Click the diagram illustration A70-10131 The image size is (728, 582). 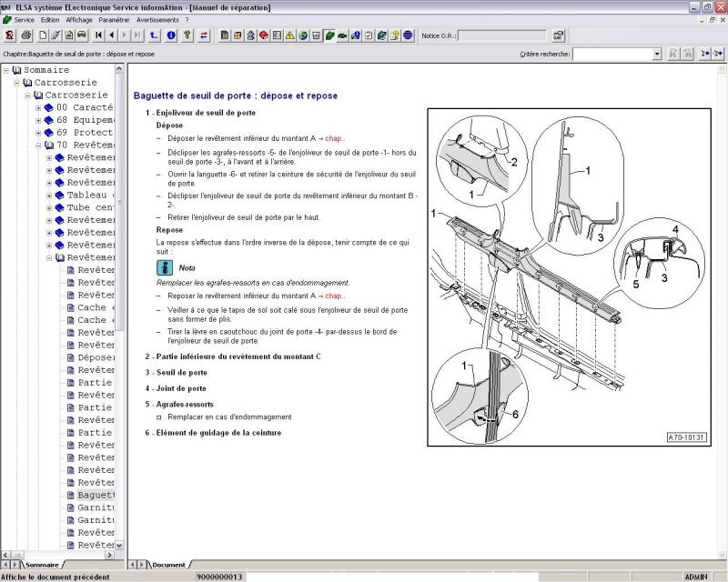[x=570, y=277]
